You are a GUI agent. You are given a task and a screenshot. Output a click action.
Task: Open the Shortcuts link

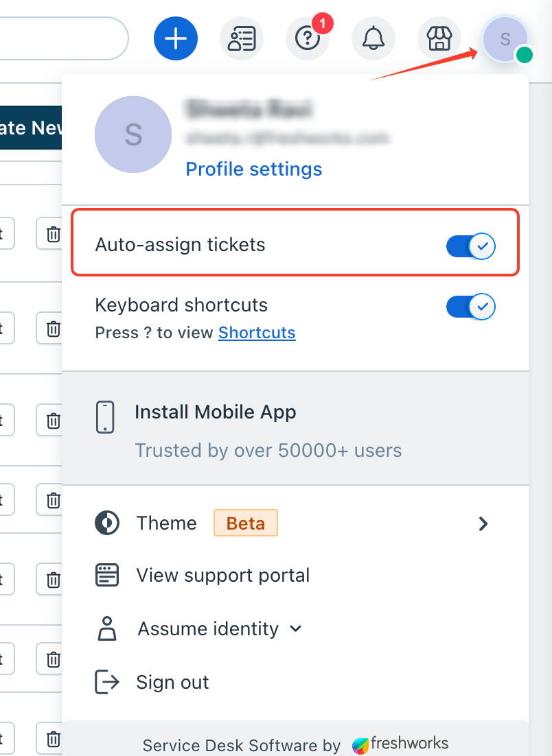point(257,333)
